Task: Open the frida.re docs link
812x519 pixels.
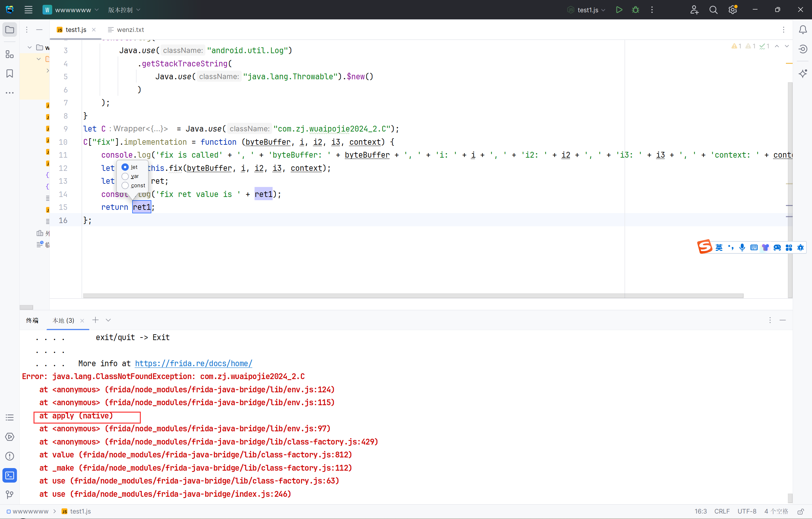Action: (x=194, y=363)
